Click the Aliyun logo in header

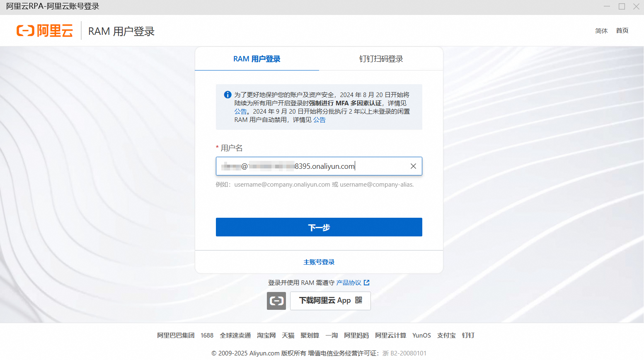pyautogui.click(x=45, y=31)
